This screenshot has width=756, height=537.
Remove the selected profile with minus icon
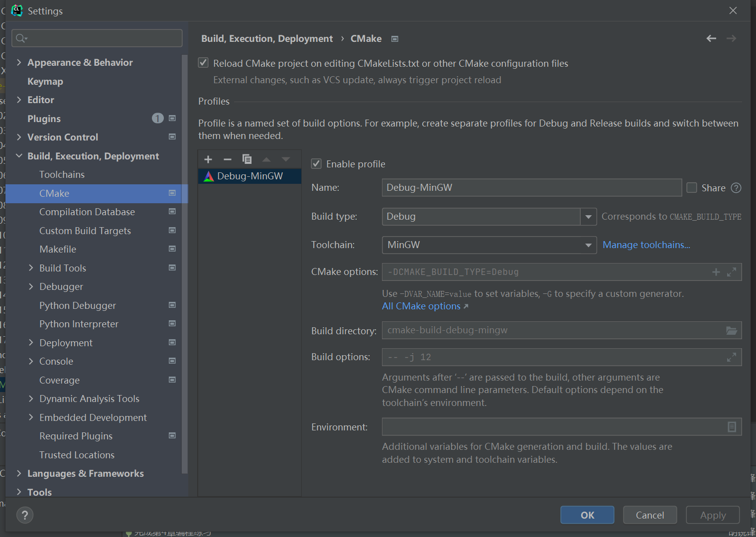[x=228, y=159]
